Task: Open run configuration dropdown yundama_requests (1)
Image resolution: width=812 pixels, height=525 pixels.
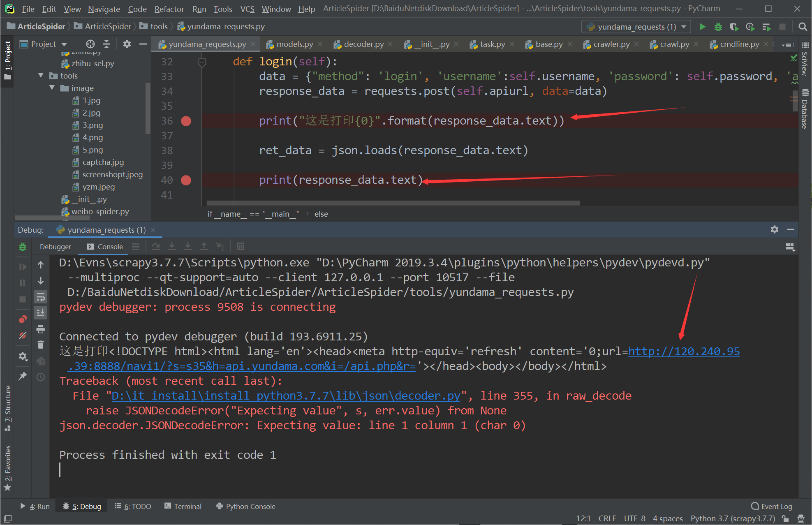Action: coord(636,27)
